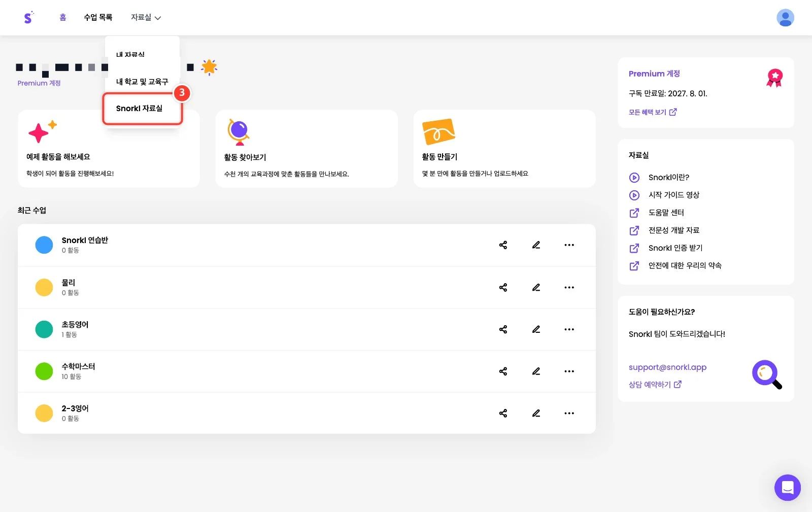812x512 pixels.
Task: Open the 활동 찾아보기 card
Action: click(x=307, y=149)
